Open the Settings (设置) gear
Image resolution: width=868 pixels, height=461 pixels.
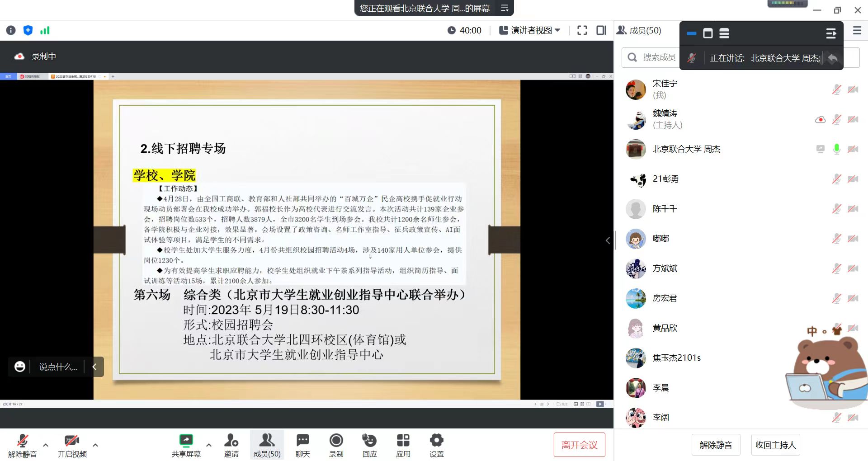(x=436, y=445)
